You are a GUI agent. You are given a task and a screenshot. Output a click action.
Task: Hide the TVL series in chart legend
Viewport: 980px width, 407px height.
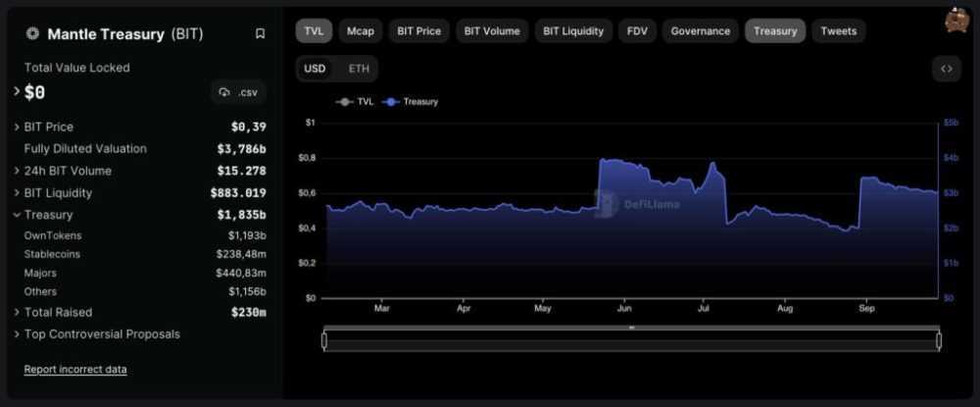click(355, 101)
